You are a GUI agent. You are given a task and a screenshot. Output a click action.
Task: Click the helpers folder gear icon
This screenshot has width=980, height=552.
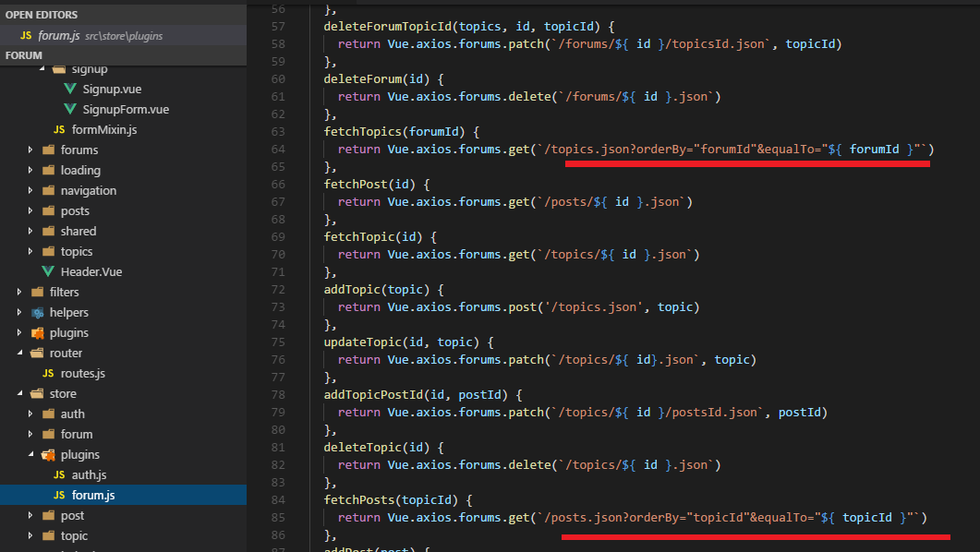pyautogui.click(x=38, y=312)
